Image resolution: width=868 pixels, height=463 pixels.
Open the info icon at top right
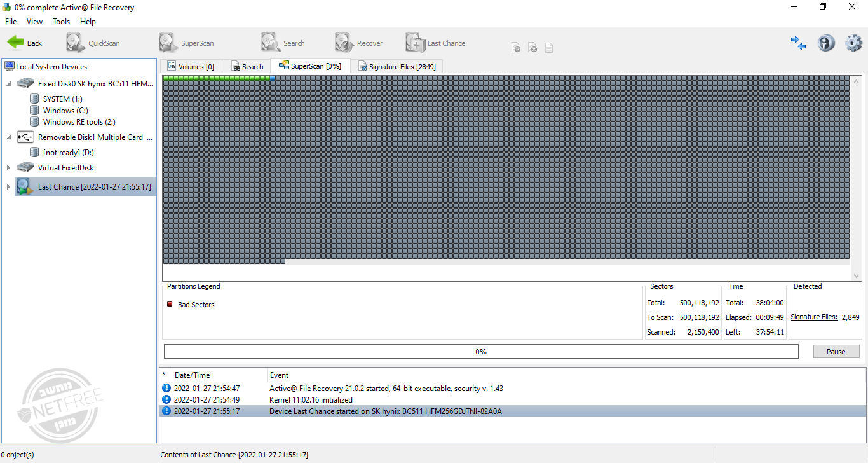point(826,43)
